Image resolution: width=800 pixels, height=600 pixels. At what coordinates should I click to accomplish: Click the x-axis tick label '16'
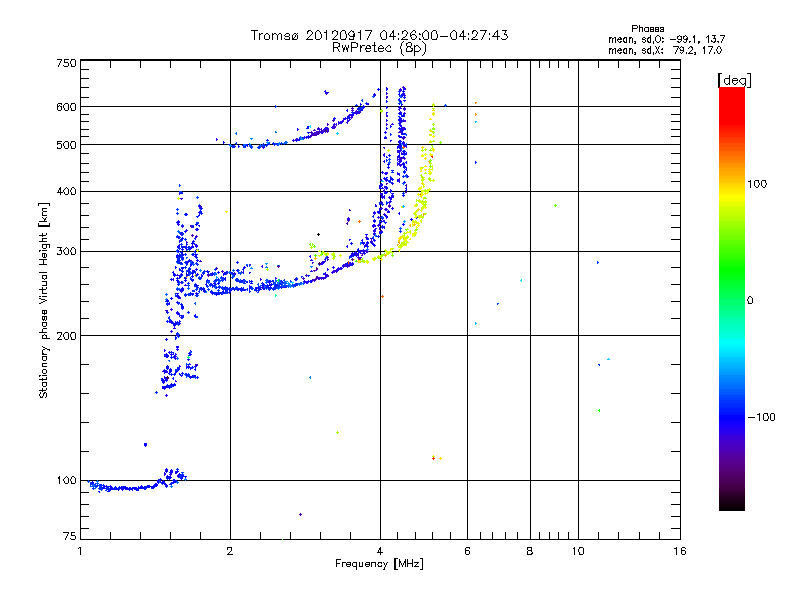tap(680, 551)
